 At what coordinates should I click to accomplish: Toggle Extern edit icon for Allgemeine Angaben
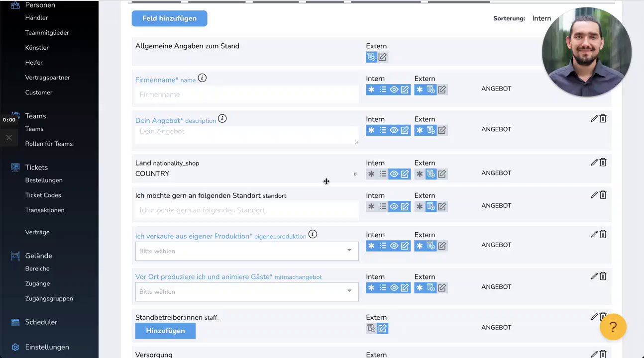coord(382,57)
